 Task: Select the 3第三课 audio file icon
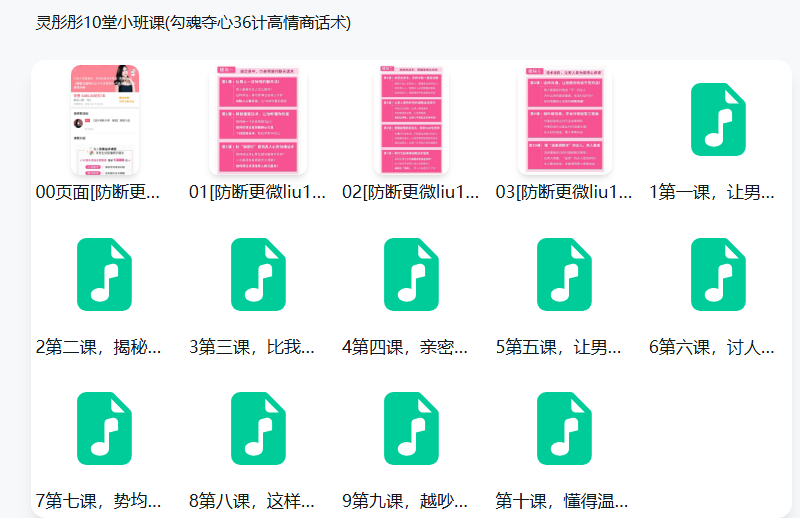[x=258, y=275]
